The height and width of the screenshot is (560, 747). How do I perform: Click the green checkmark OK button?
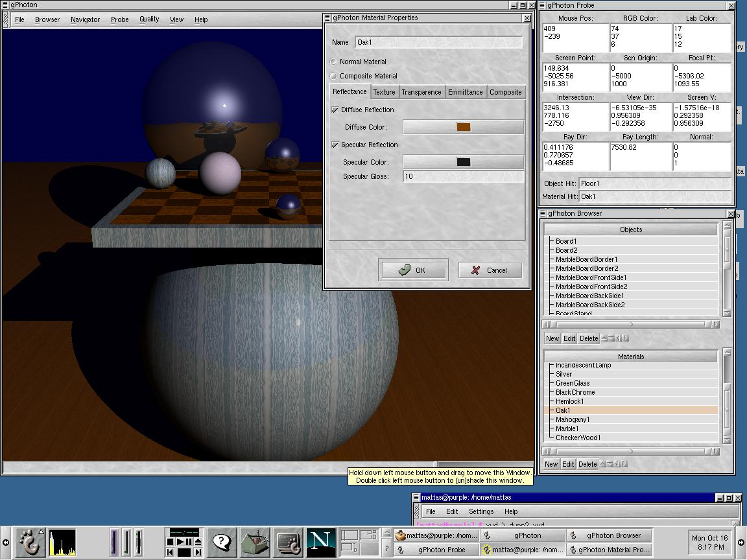[412, 270]
